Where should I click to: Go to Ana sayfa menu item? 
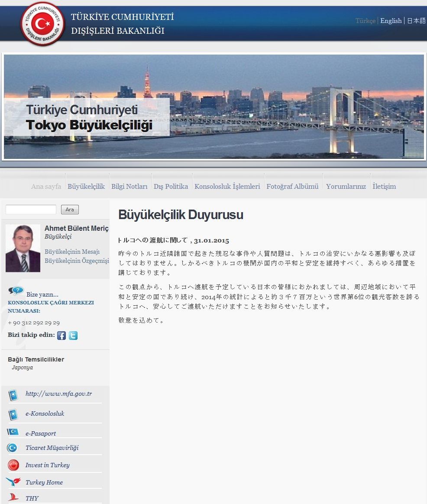click(x=46, y=187)
